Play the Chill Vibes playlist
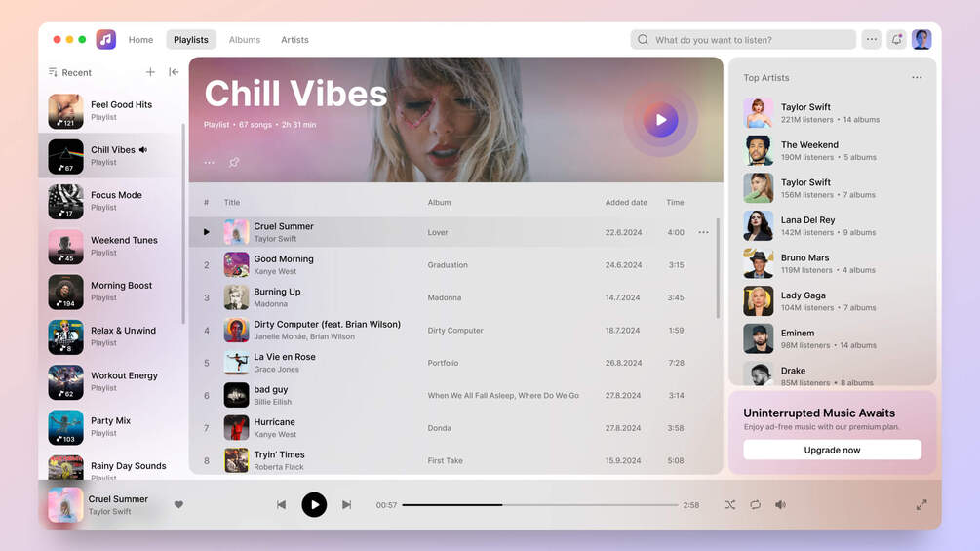This screenshot has width=980, height=551. [660, 119]
